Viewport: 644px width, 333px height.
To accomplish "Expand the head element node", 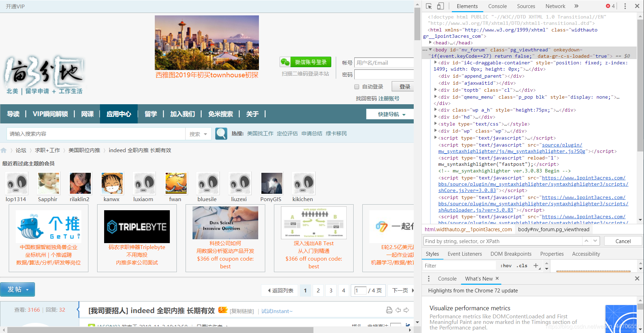I will point(430,43).
